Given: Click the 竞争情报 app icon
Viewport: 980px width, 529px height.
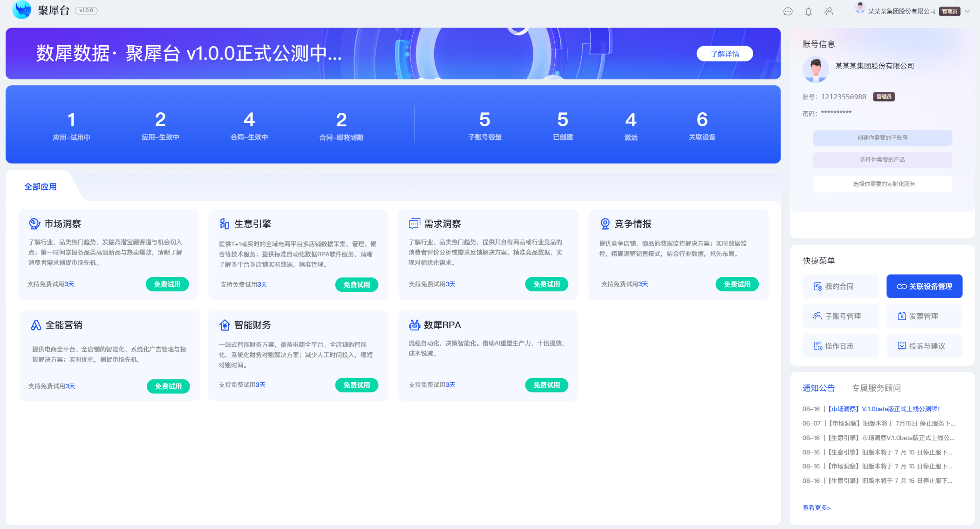Looking at the screenshot, I should tap(605, 224).
